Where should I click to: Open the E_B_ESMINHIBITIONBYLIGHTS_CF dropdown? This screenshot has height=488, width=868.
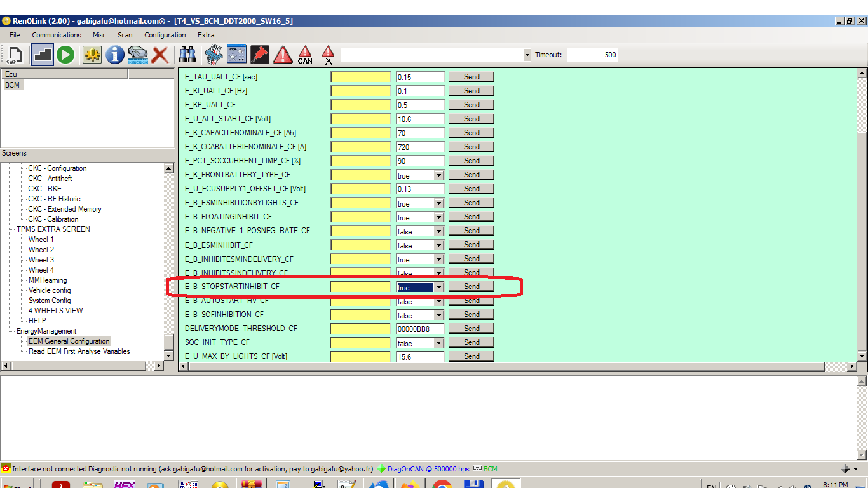click(438, 203)
